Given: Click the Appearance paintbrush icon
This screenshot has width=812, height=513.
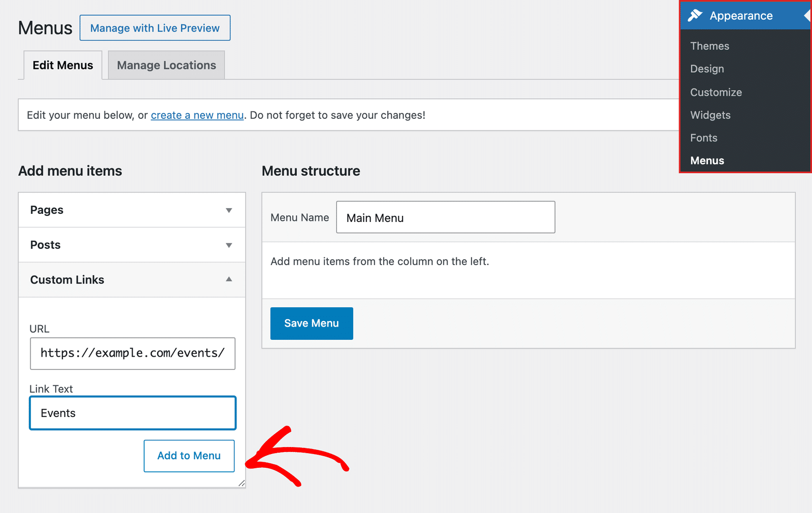Looking at the screenshot, I should [695, 16].
